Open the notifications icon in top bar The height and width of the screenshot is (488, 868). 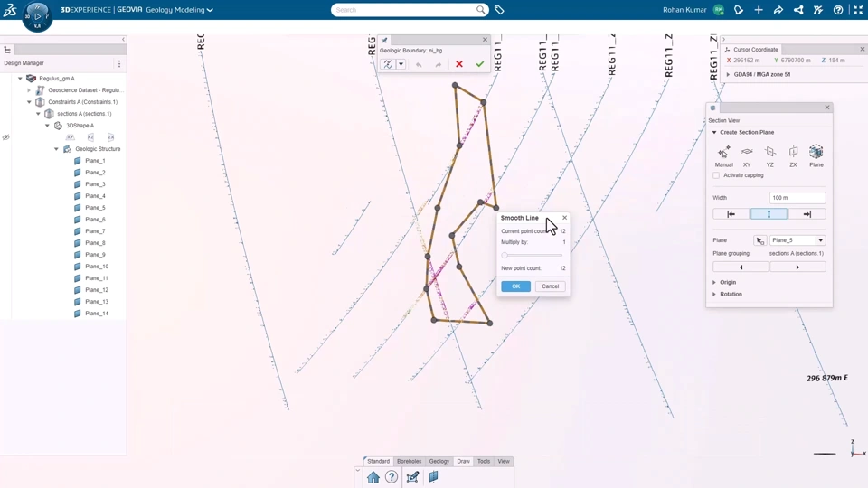[739, 10]
